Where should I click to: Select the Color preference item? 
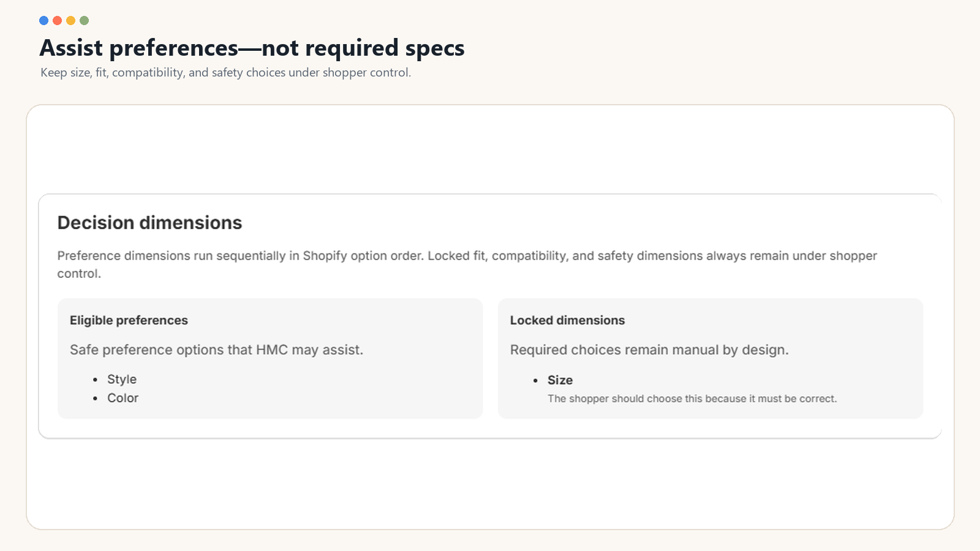click(123, 398)
